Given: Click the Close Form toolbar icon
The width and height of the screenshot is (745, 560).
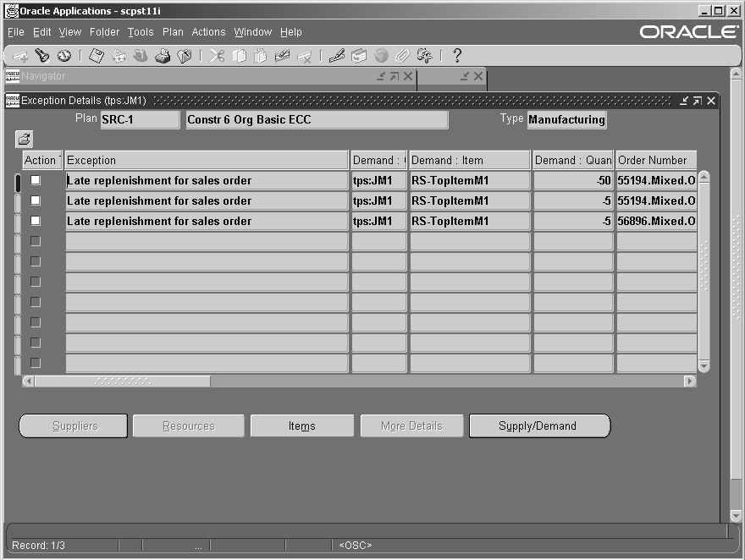Looking at the screenshot, I should (185, 56).
